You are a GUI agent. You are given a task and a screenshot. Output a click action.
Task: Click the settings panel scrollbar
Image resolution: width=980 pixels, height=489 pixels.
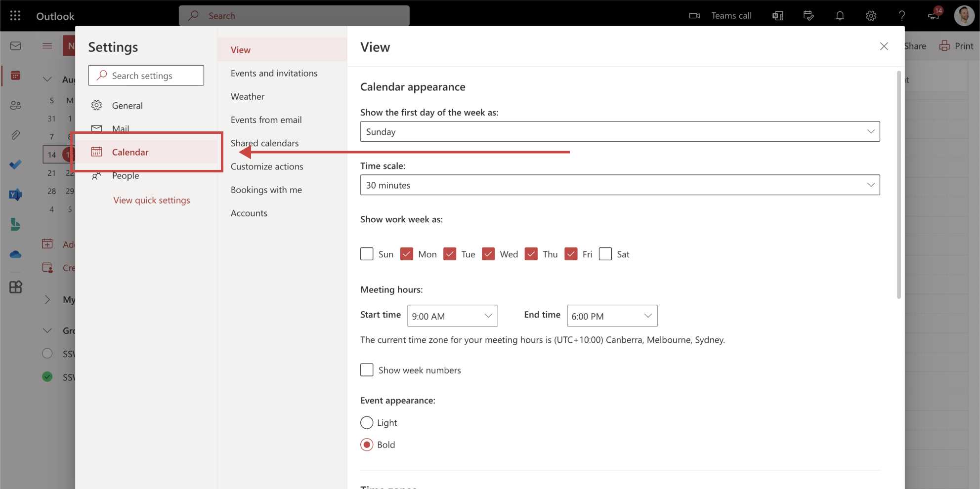[x=898, y=185]
